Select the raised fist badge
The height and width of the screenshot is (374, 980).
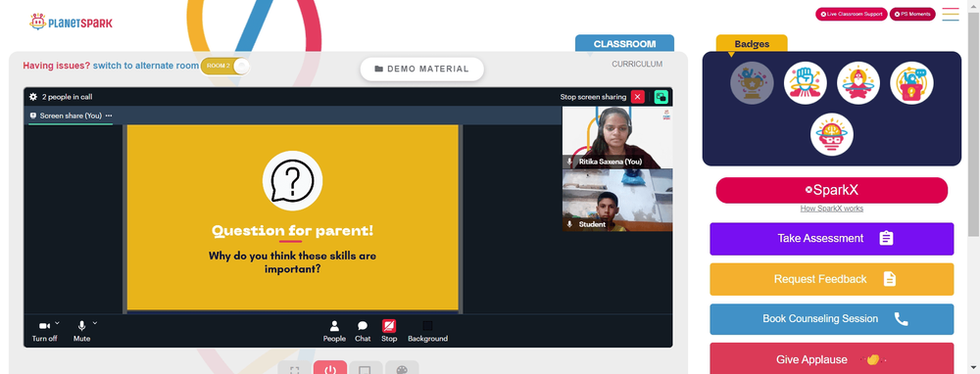point(805,83)
